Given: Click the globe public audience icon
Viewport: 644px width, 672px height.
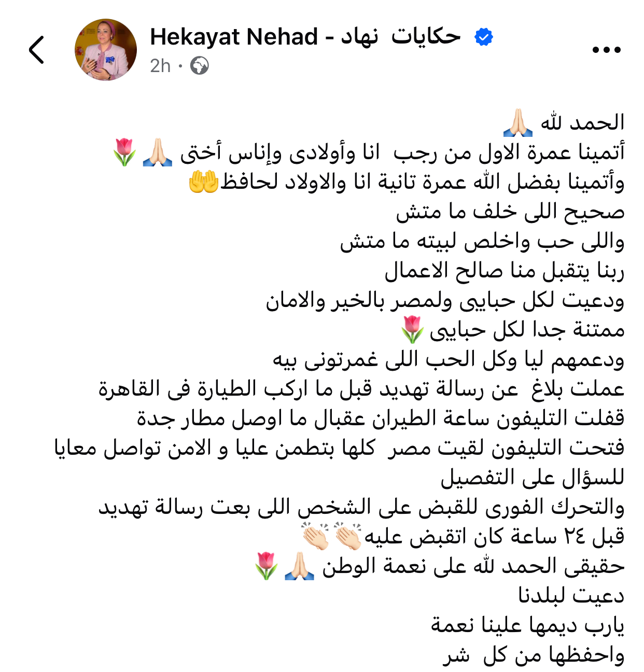Looking at the screenshot, I should pyautogui.click(x=199, y=66).
